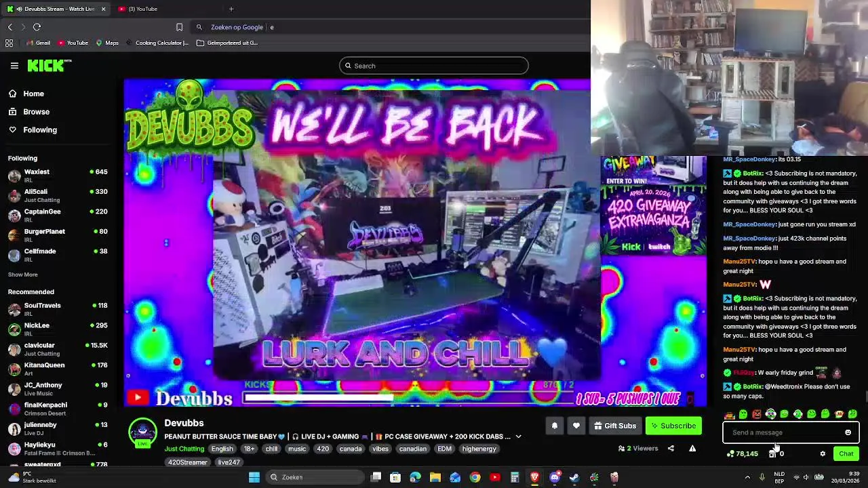The height and width of the screenshot is (488, 868).
Task: Open Maps bookmark
Action: [x=107, y=43]
